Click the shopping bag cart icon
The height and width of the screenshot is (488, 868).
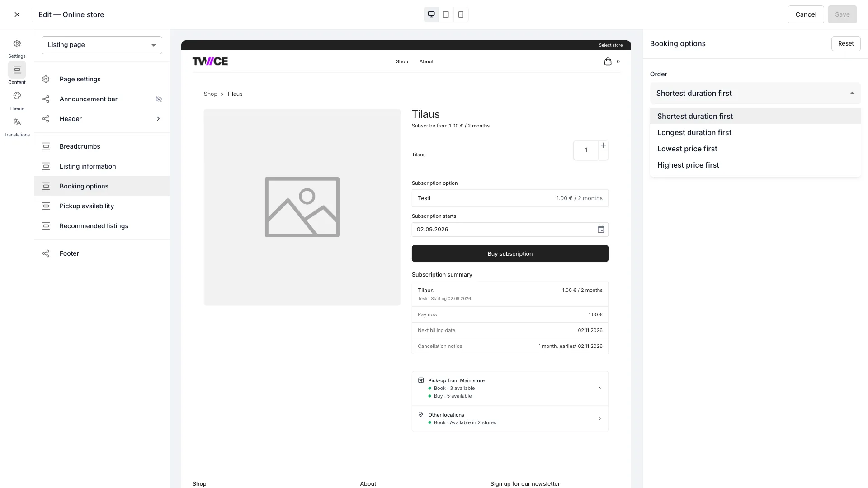pos(608,61)
